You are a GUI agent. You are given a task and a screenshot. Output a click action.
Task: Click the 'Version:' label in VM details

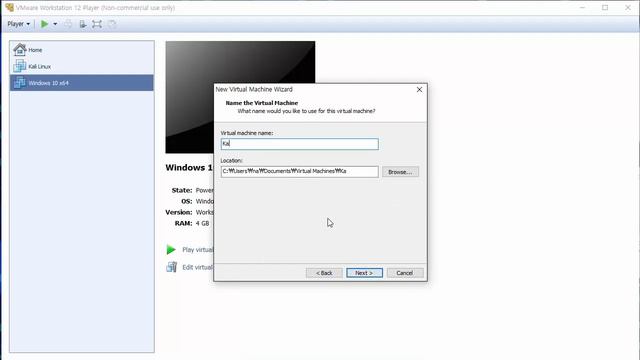[x=178, y=212]
